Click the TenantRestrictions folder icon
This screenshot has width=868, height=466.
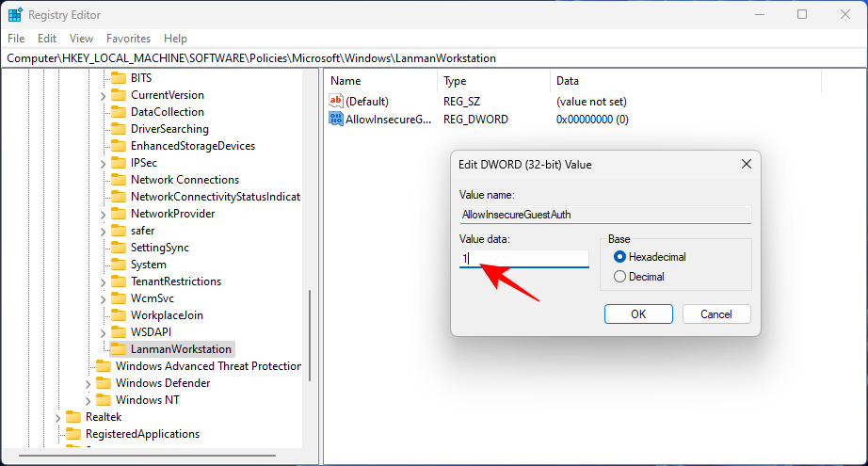click(x=119, y=281)
